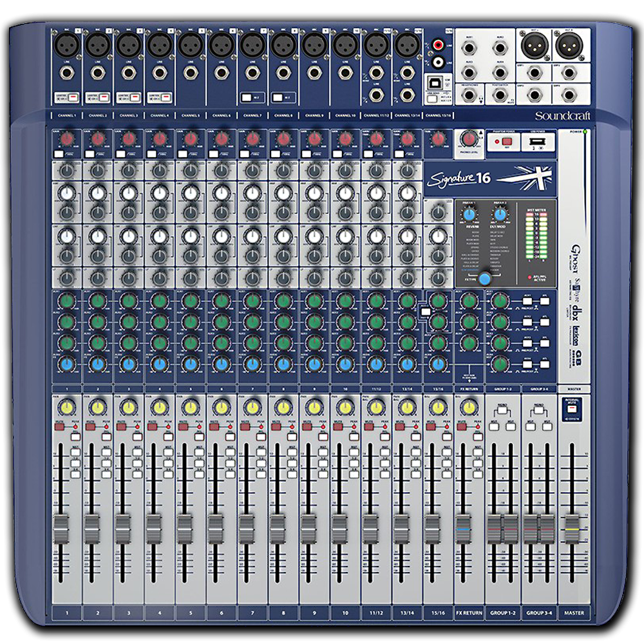Toggle AUX1 master pre/post switch

point(527,301)
